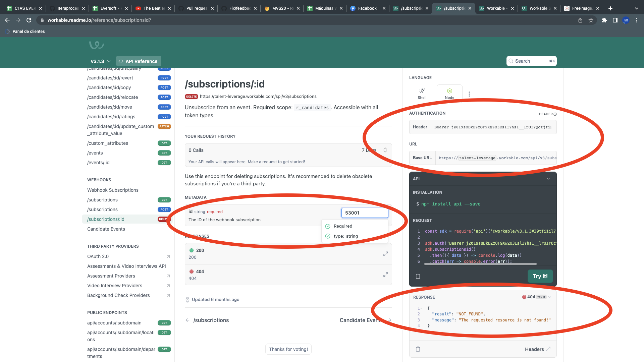Open the API Reference nav item
The width and height of the screenshot is (644, 362).
tap(138, 61)
